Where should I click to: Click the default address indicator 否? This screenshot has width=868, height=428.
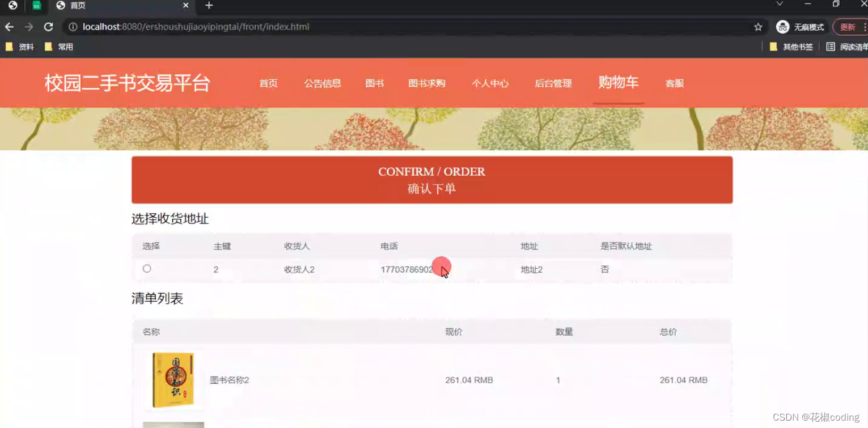pos(604,269)
